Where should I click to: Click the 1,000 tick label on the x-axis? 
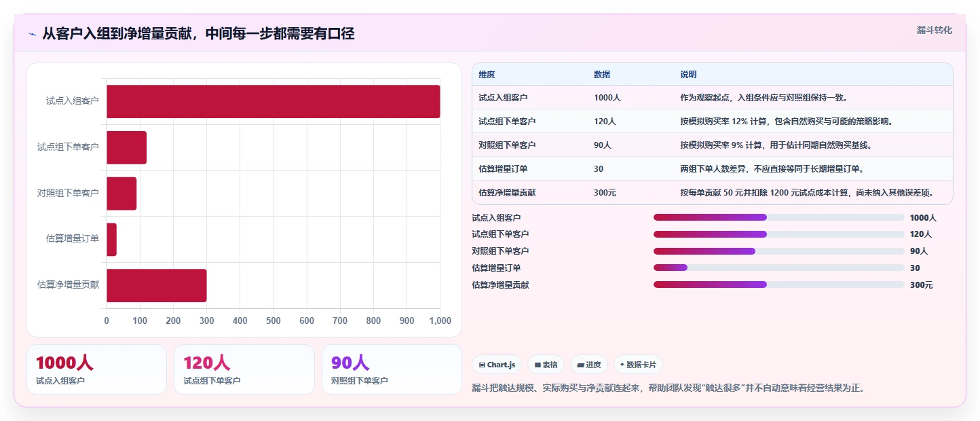point(440,321)
